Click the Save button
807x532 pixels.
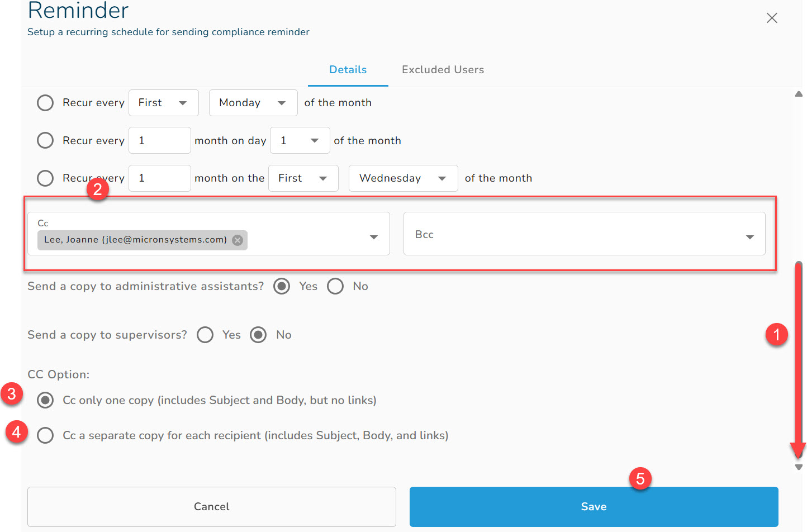pos(594,507)
